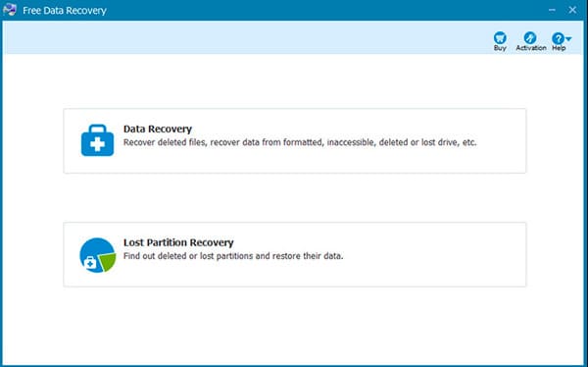Click the Help question mark icon
This screenshot has height=367, width=588.
[558, 38]
